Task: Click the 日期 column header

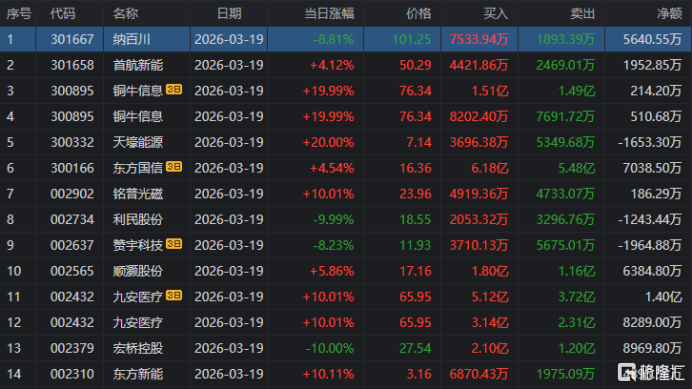Action: [229, 13]
